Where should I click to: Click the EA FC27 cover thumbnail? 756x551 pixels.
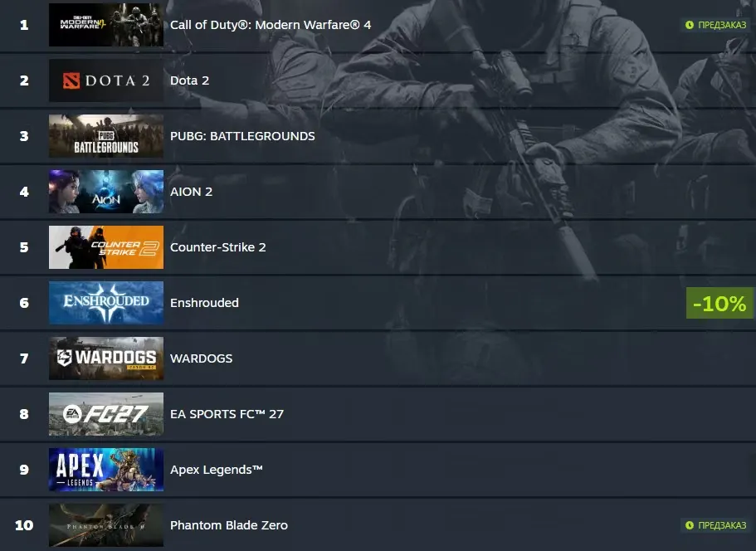(x=106, y=414)
